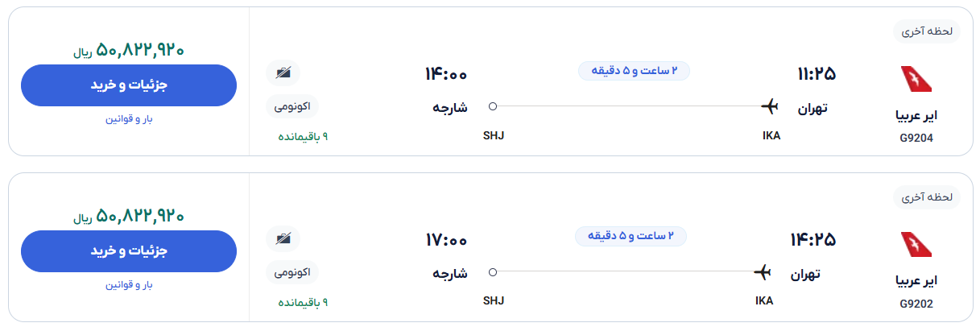
Task: Click the airplane icon on the 14:25 flight route
Action: (x=763, y=271)
